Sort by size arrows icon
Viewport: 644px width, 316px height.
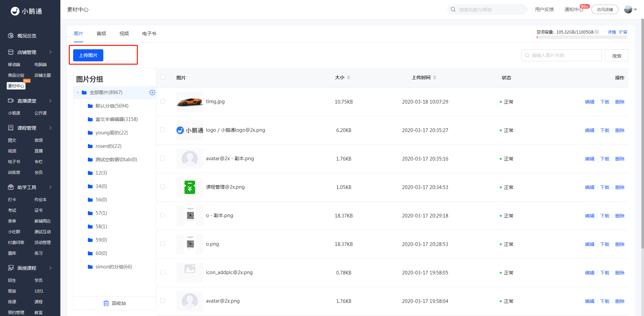click(x=348, y=77)
